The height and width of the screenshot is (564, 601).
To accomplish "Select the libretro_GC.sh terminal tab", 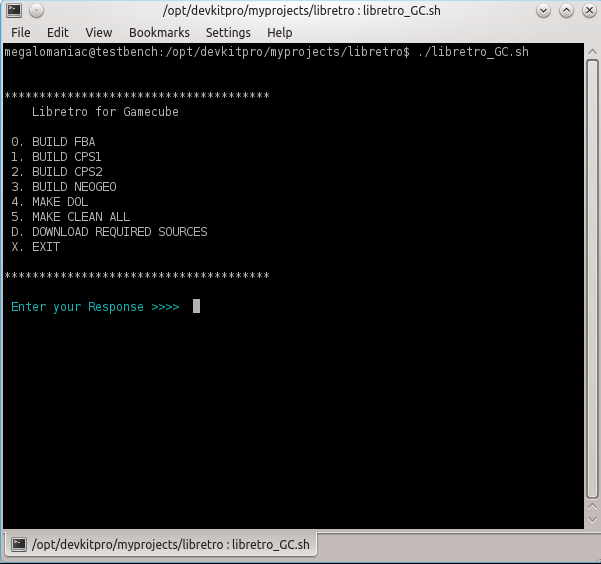I will click(x=160, y=544).
